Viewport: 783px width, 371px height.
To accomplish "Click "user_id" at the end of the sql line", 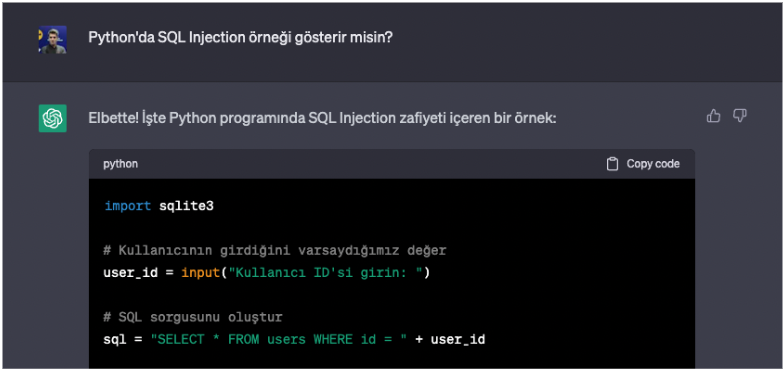I will coord(458,340).
